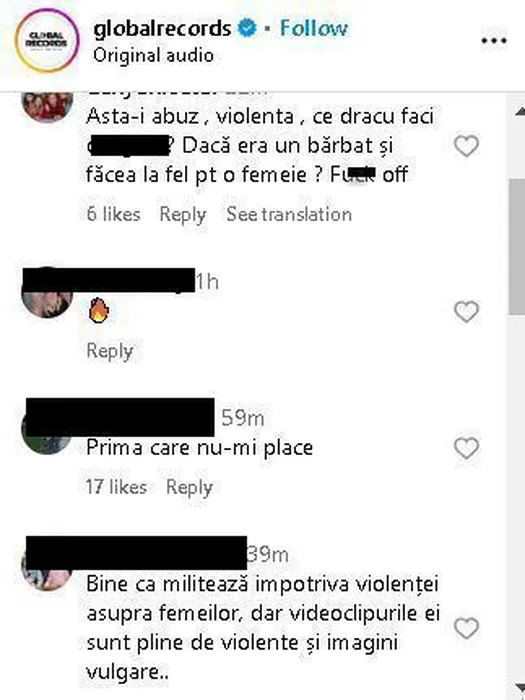
Task: Like the 'Asta-i abuz' comment with heart
Action: click(467, 146)
